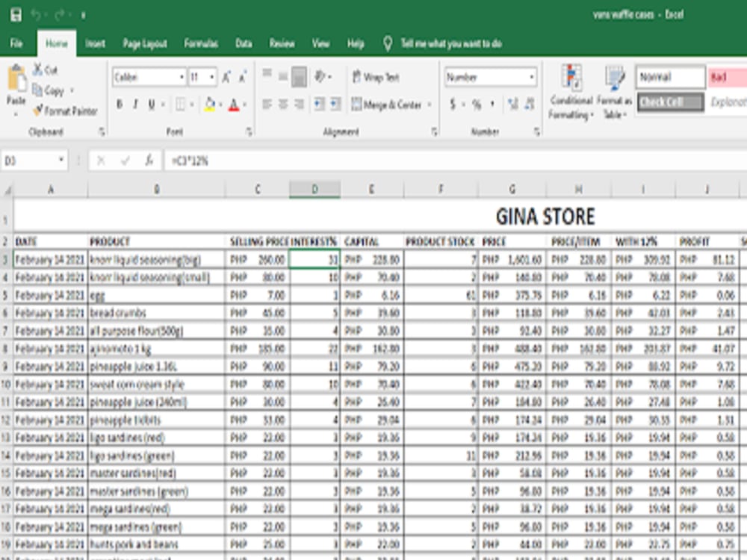This screenshot has height=560, width=747.
Task: Toggle Center alignment
Action: (283, 104)
